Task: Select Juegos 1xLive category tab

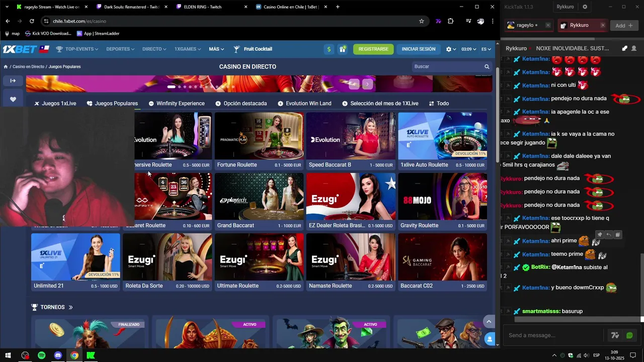Action: pyautogui.click(x=55, y=104)
